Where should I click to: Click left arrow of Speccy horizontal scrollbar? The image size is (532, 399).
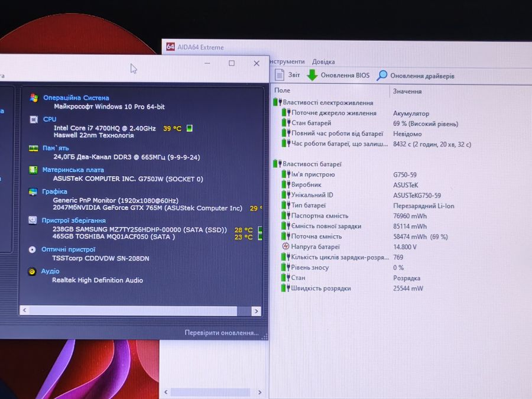pos(24,310)
